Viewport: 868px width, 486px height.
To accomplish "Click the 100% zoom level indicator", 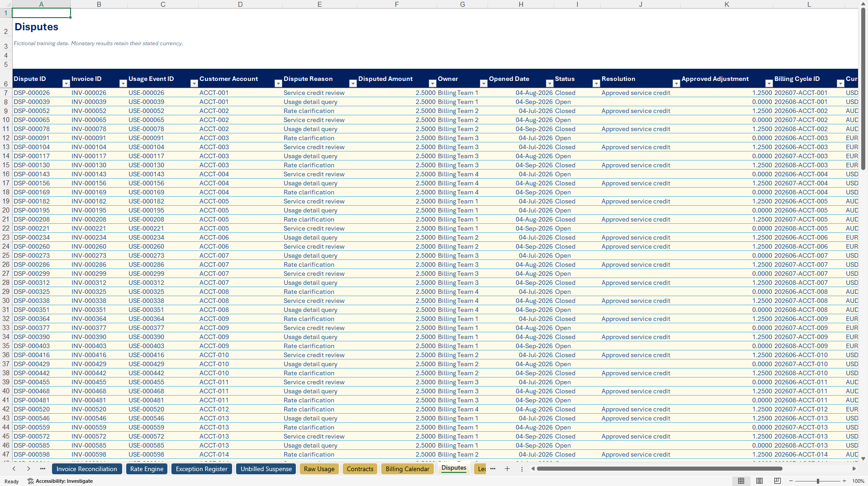I will coord(858,481).
